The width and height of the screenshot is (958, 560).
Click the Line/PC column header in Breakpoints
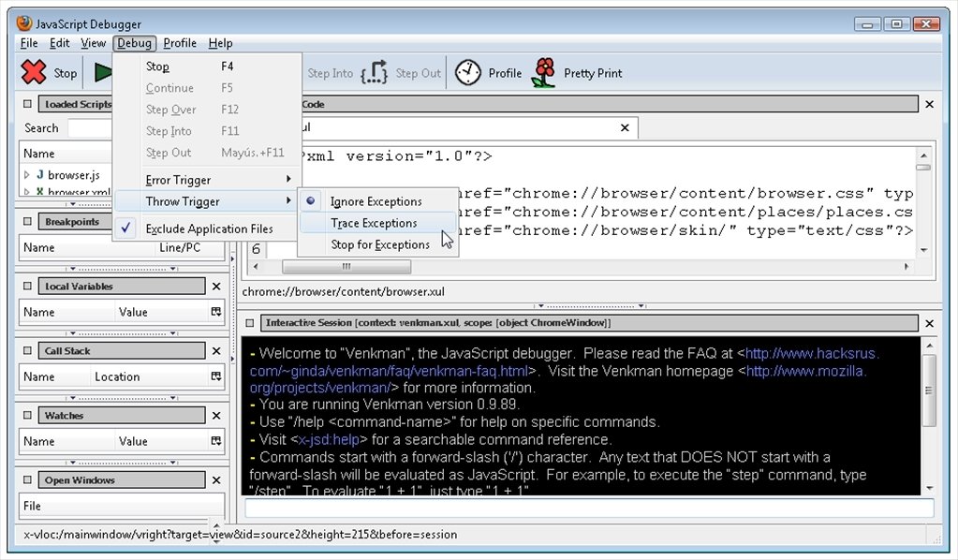click(x=180, y=247)
